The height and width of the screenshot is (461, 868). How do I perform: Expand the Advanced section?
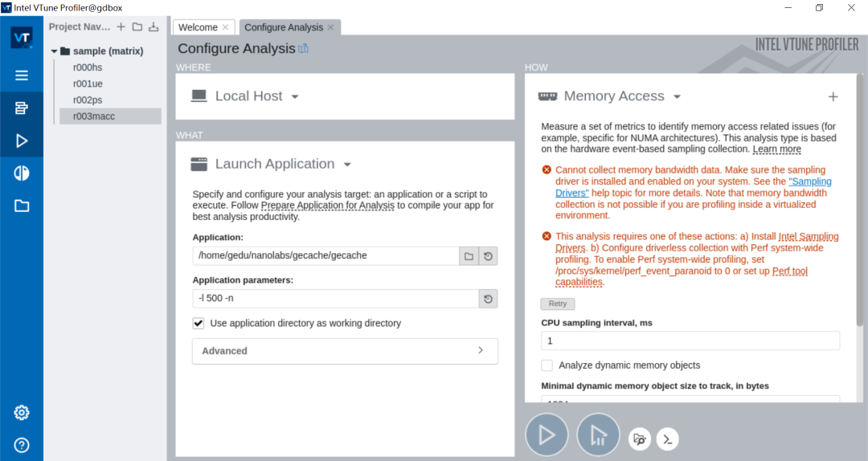point(345,351)
